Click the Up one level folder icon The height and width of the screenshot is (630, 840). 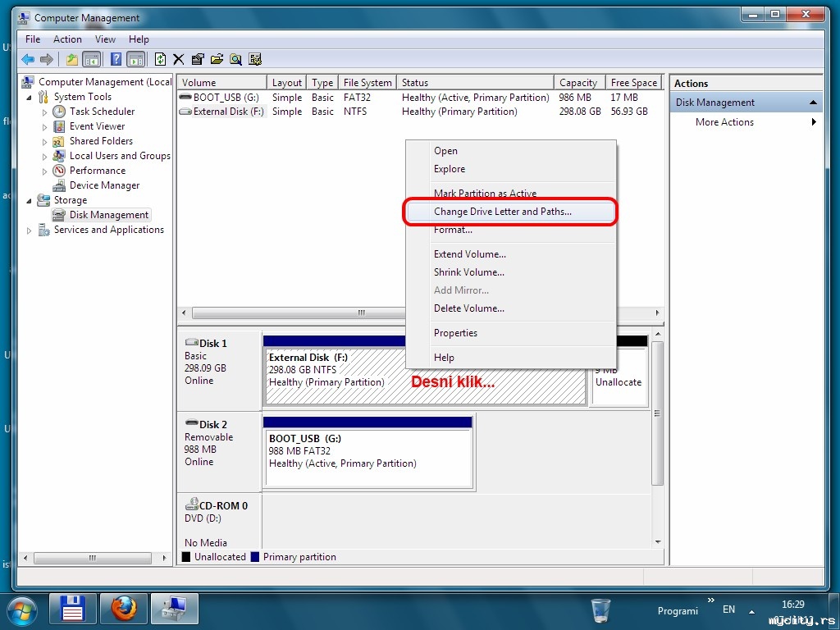tap(72, 59)
